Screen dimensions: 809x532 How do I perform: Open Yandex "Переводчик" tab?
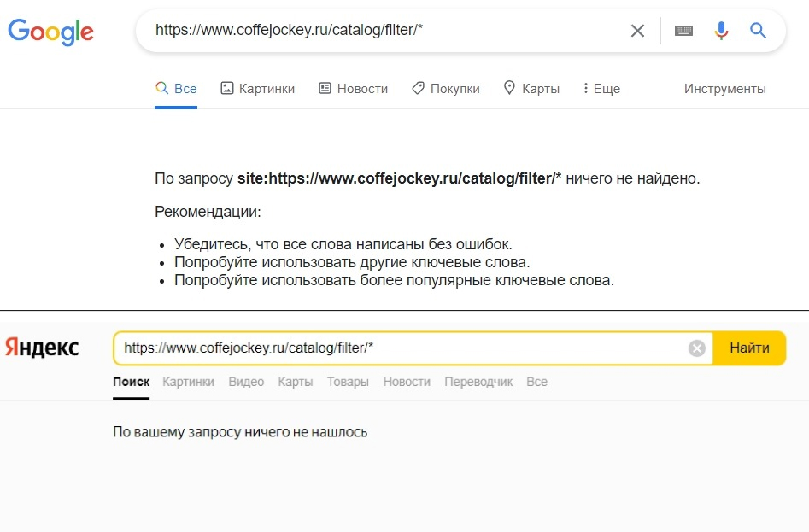pos(478,382)
